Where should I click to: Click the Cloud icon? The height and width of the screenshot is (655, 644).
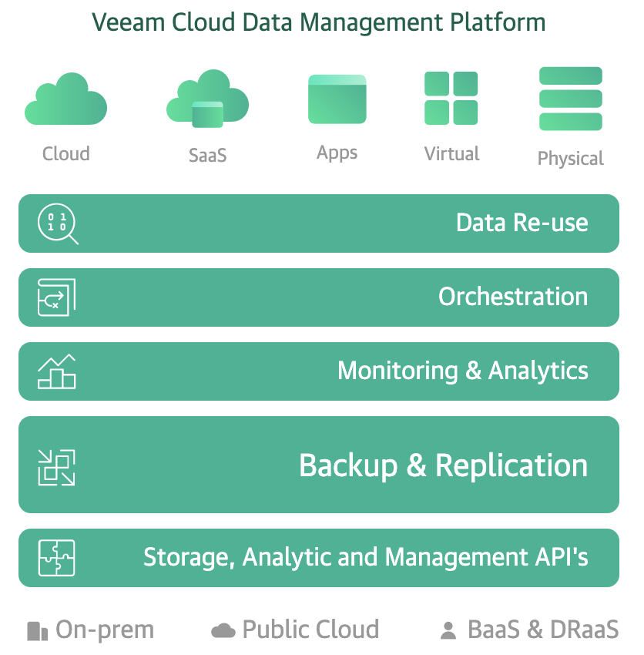pyautogui.click(x=65, y=99)
